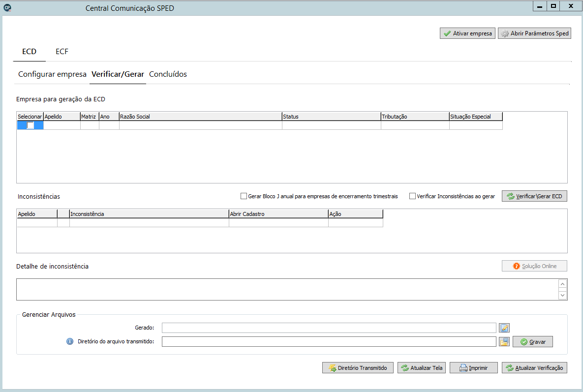
Task: Open the Concluídos tab
Action: click(x=168, y=74)
